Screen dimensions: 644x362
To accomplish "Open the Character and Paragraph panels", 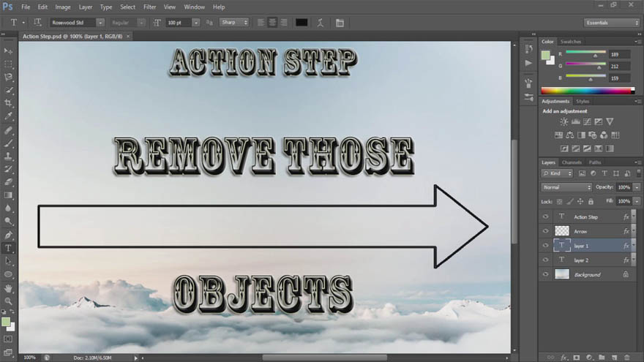I will coord(340,23).
